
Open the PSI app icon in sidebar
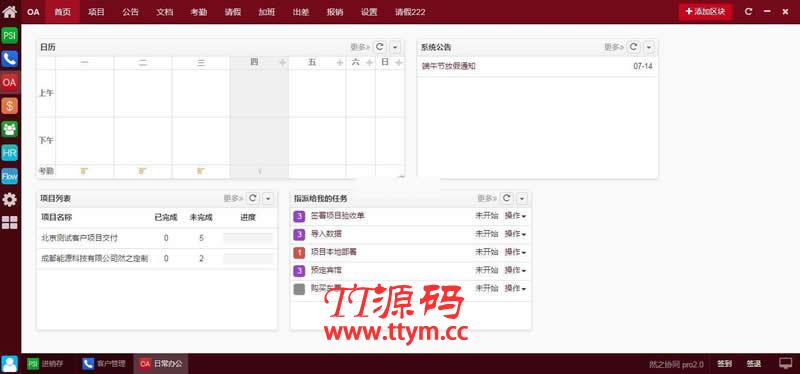click(x=10, y=35)
